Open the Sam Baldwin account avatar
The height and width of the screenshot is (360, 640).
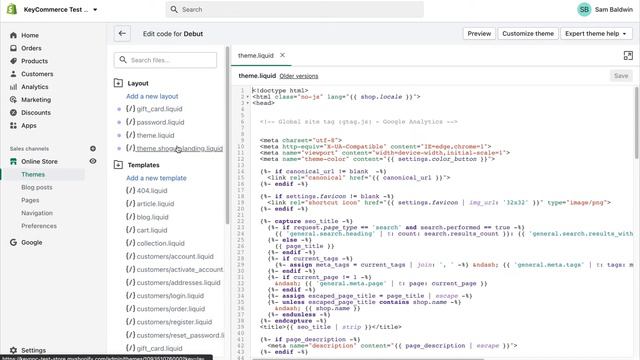coord(584,9)
